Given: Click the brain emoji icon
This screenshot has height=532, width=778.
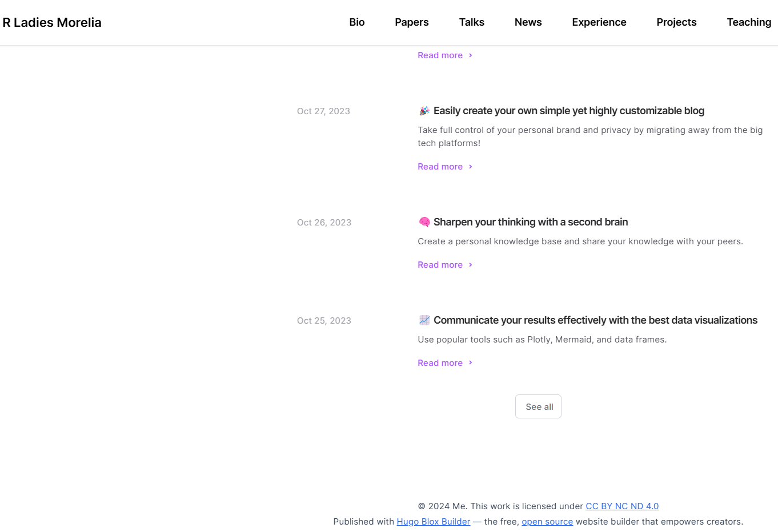Looking at the screenshot, I should coord(424,222).
